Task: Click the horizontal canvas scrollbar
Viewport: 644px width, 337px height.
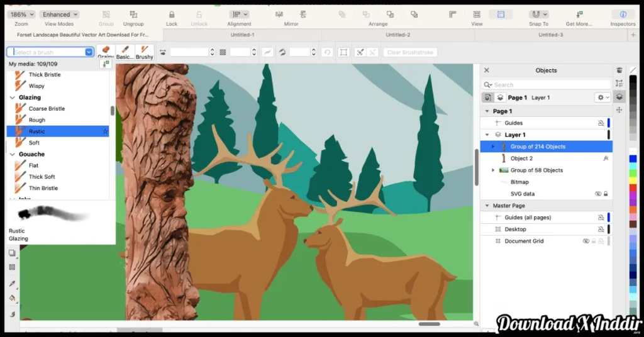Action: [x=429, y=324]
